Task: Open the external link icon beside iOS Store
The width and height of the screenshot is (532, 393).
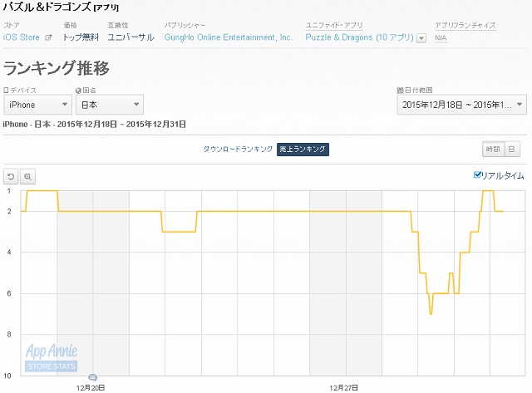Action: [48, 37]
